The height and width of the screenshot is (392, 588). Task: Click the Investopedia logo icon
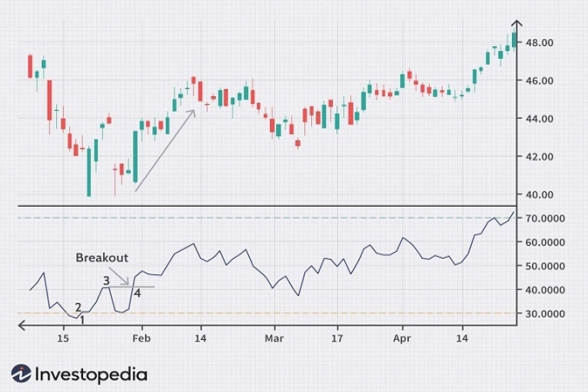[x=21, y=374]
